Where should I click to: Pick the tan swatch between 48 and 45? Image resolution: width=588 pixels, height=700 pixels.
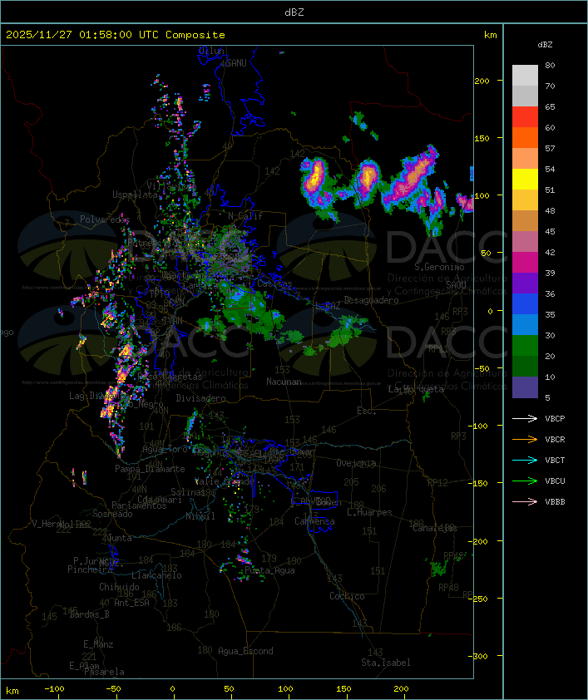point(525,220)
